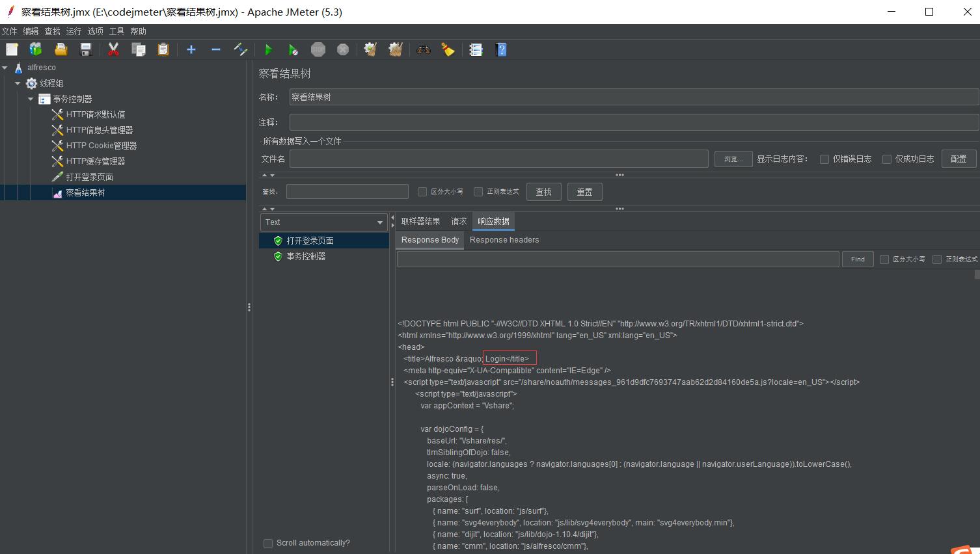Click the Find button
This screenshot has height=554, width=980.
pos(858,259)
